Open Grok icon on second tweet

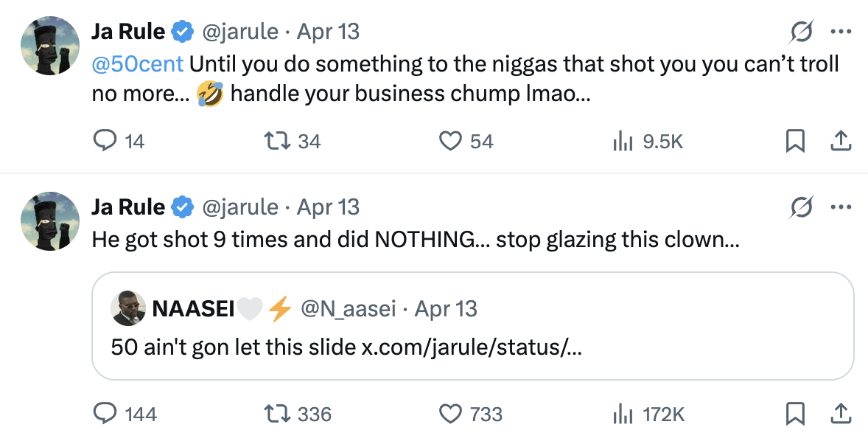(x=802, y=207)
